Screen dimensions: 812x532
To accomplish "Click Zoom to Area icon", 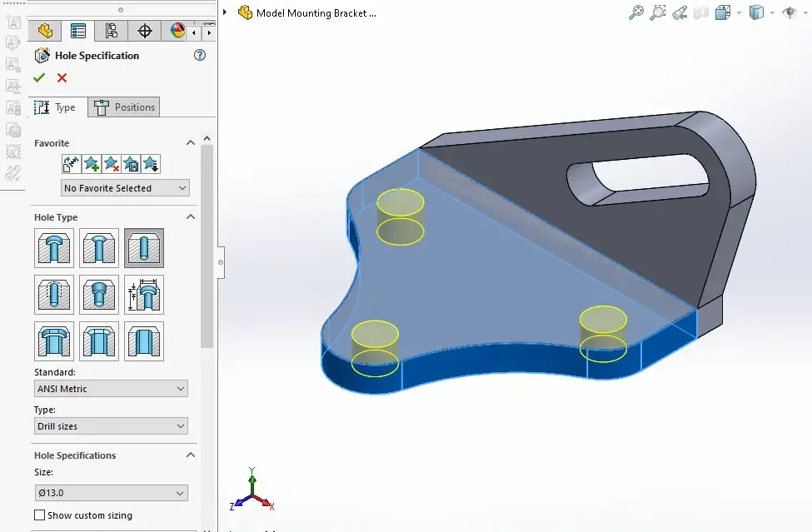I will click(x=658, y=12).
